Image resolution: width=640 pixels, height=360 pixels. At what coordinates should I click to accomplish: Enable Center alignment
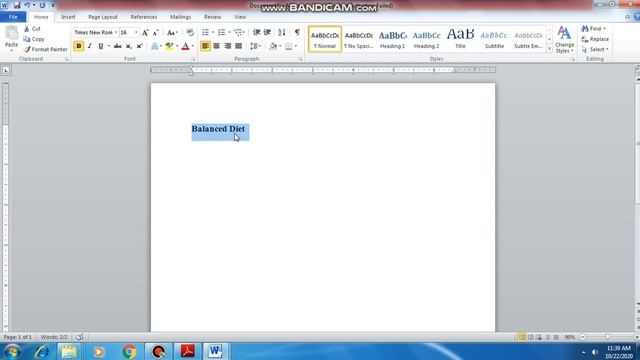pyautogui.click(x=216, y=46)
